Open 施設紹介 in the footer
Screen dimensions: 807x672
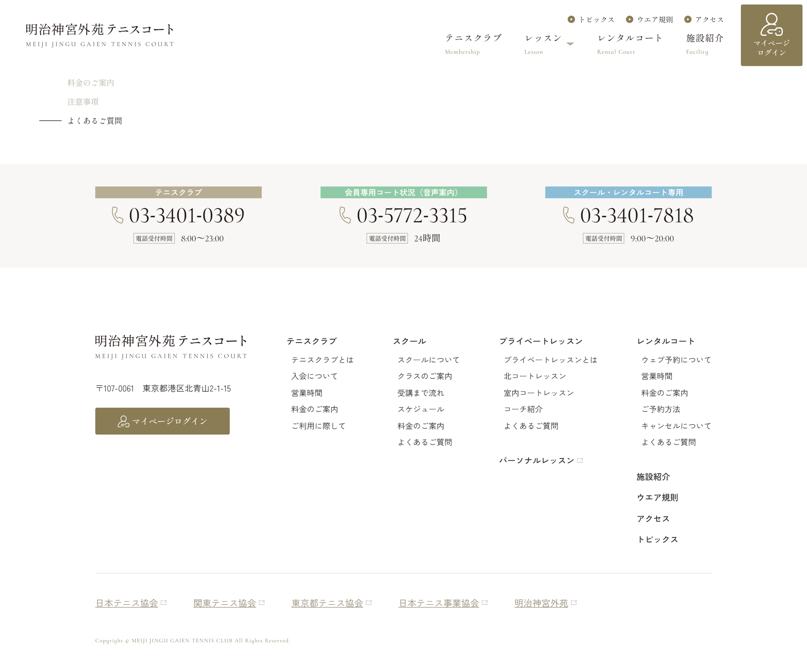(653, 477)
